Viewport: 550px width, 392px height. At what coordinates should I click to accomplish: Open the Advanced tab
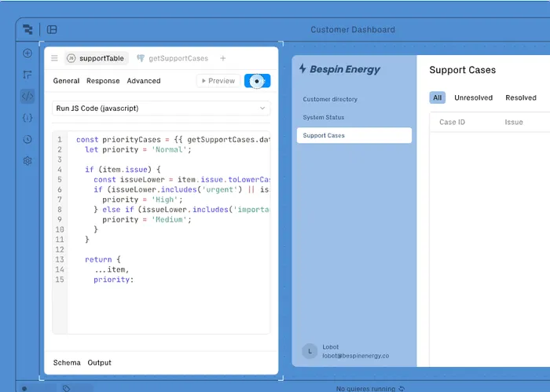point(144,81)
